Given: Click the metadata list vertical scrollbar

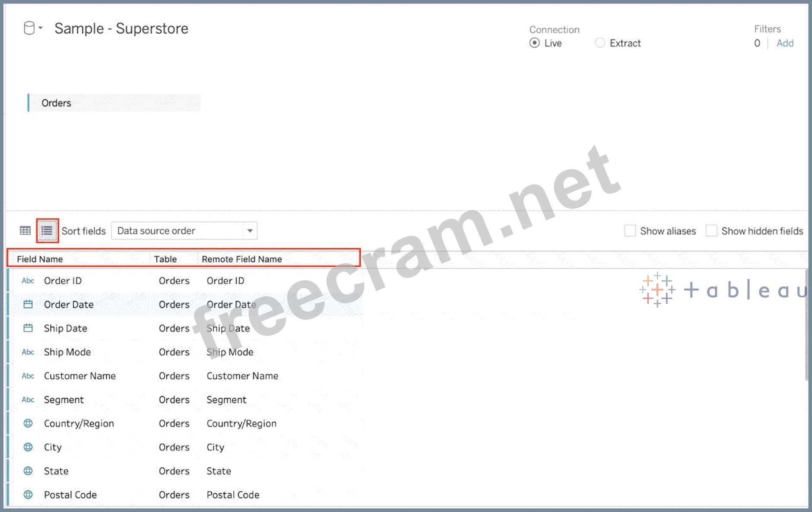Looking at the screenshot, I should tap(806, 324).
